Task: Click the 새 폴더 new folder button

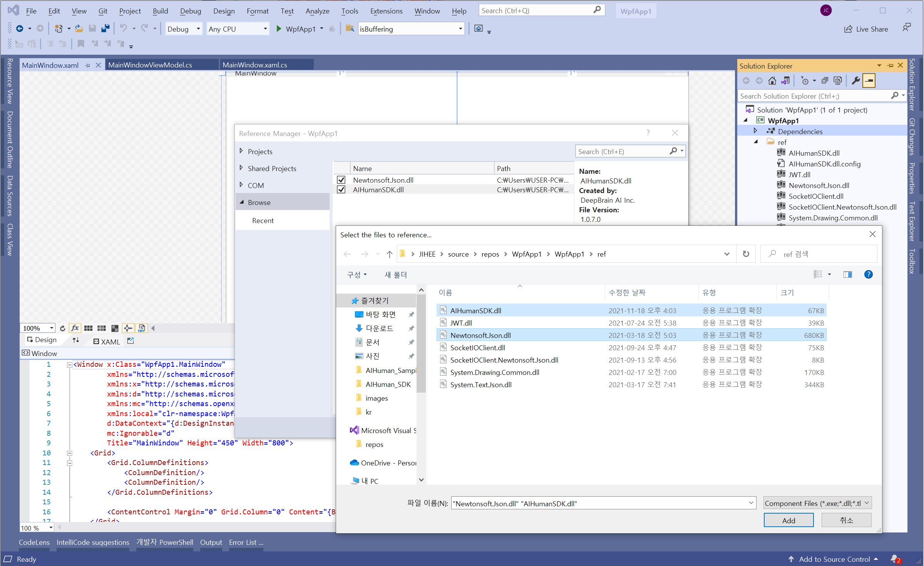Action: pos(395,275)
